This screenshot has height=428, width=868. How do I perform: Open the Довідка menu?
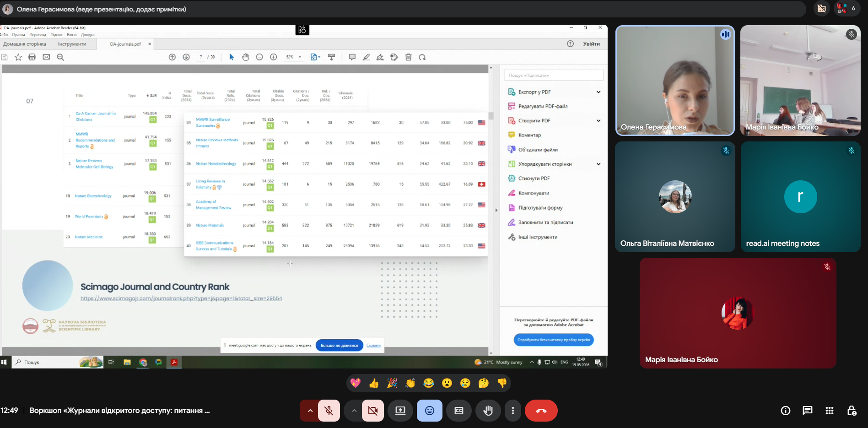[x=88, y=35]
